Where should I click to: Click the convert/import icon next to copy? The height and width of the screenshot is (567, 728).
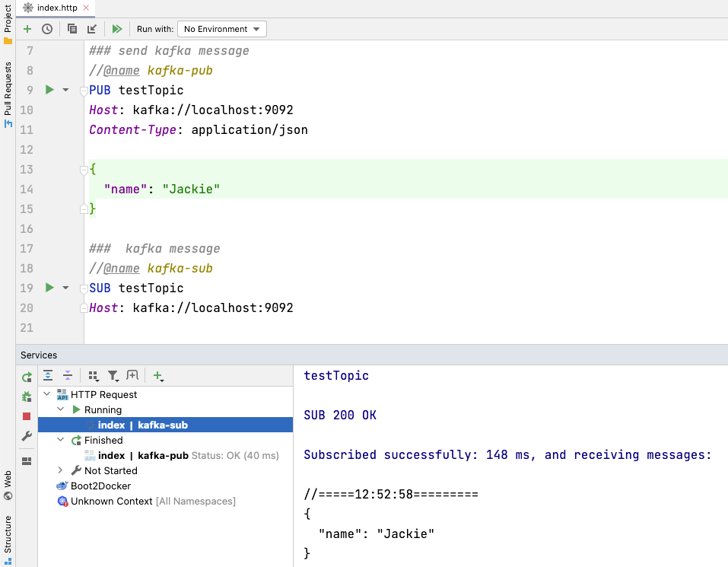coord(92,29)
